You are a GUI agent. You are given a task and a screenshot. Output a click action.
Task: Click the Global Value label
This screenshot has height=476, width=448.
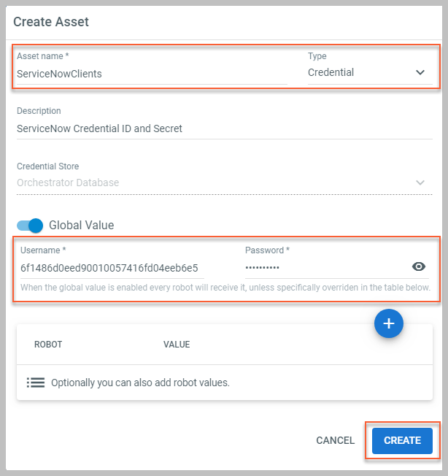coord(81,225)
